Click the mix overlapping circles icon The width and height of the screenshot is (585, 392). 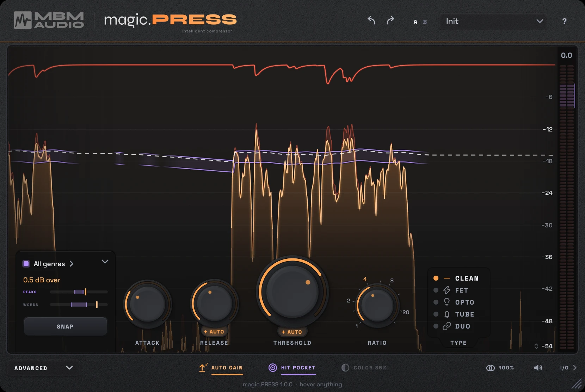(x=491, y=368)
